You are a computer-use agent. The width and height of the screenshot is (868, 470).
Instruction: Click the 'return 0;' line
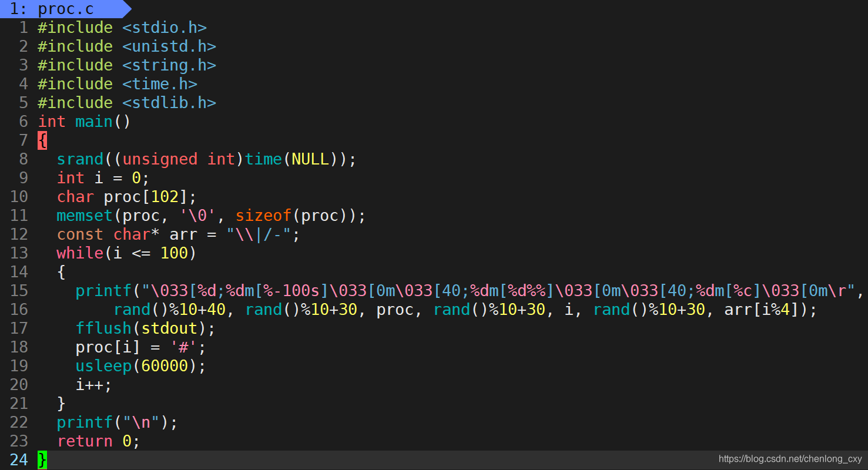click(x=99, y=441)
